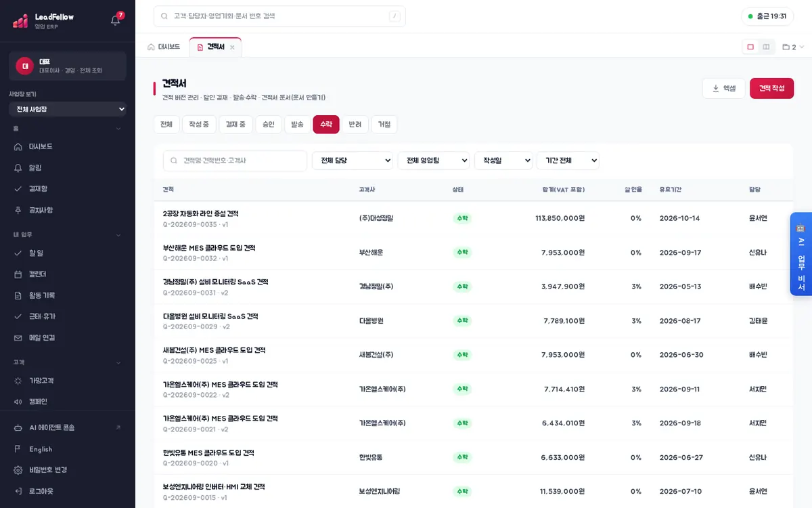Click the 견적 작성 button

pos(771,88)
